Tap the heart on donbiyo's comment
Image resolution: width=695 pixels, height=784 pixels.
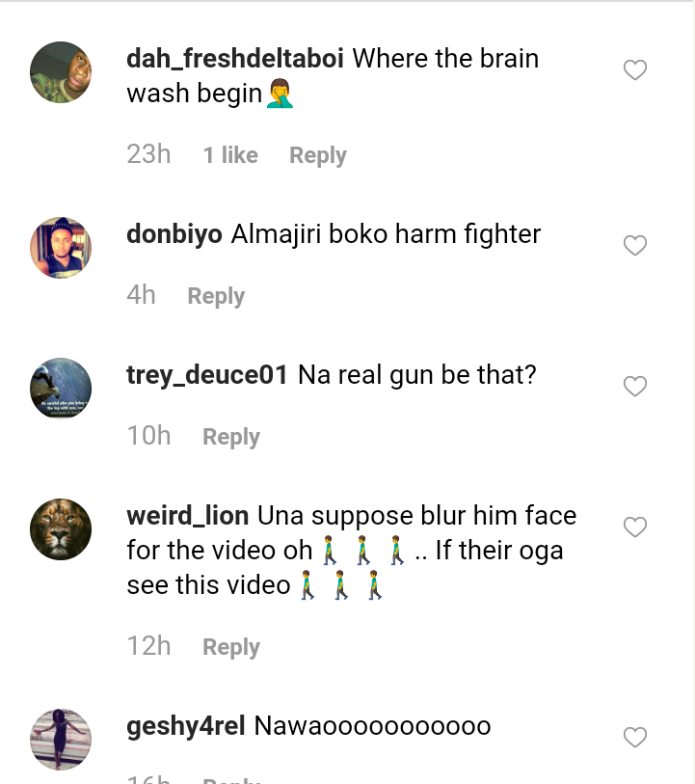click(634, 246)
